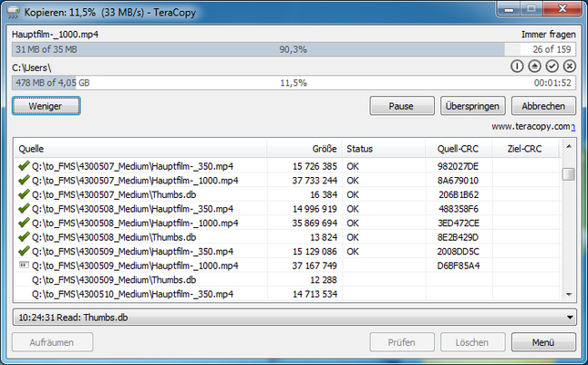Click the circled eject icon
The image size is (588, 365).
[x=535, y=67]
